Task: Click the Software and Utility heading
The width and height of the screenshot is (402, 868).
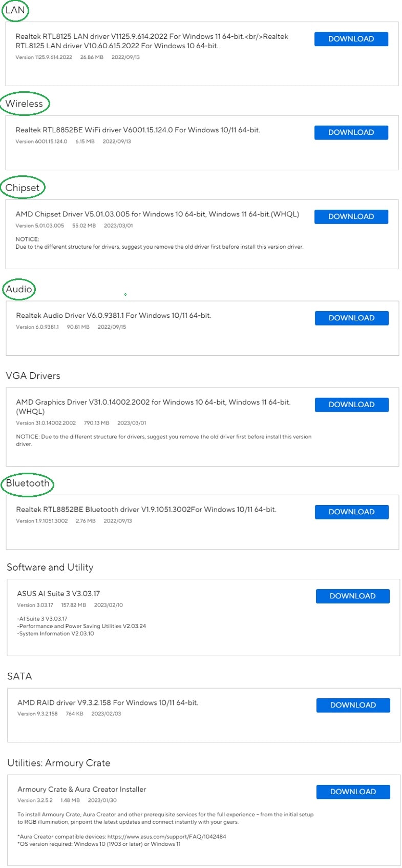Action: 50,567
